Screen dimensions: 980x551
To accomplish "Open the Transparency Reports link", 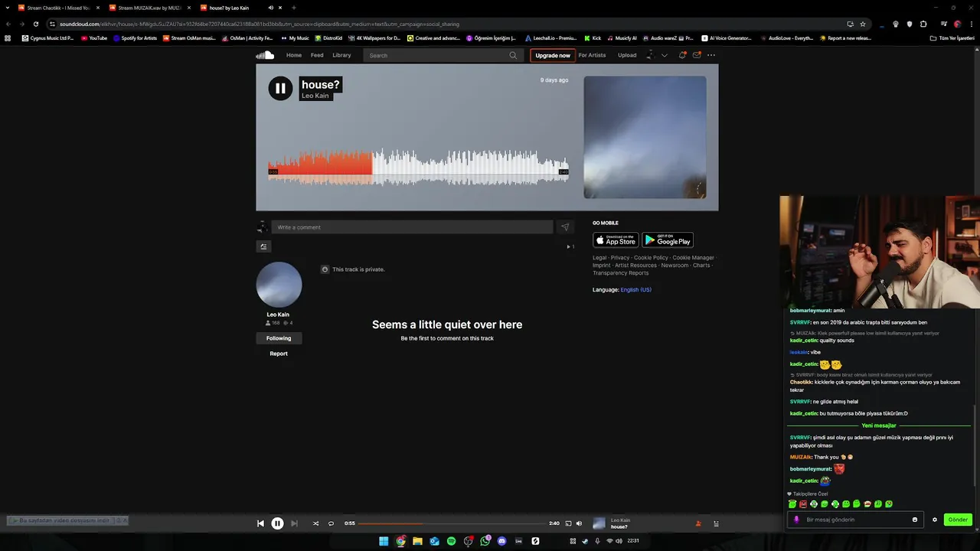I will pos(620,273).
